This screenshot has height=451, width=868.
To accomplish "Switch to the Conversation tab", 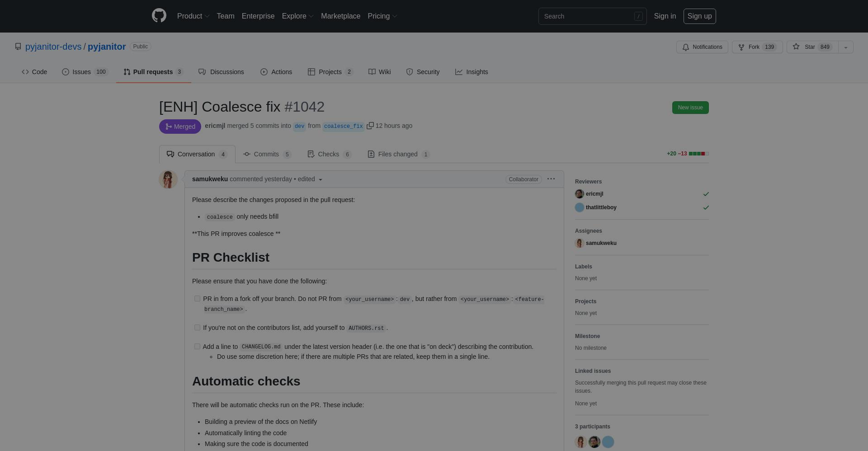I will (197, 154).
